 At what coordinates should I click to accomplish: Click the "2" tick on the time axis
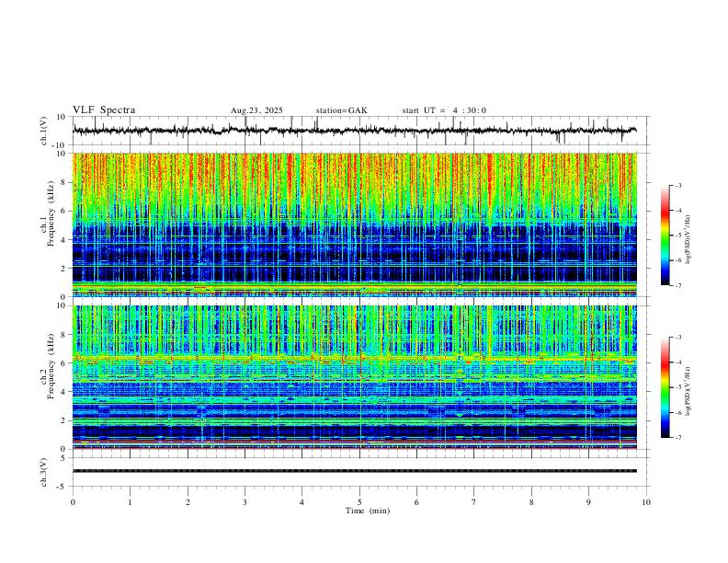click(188, 502)
